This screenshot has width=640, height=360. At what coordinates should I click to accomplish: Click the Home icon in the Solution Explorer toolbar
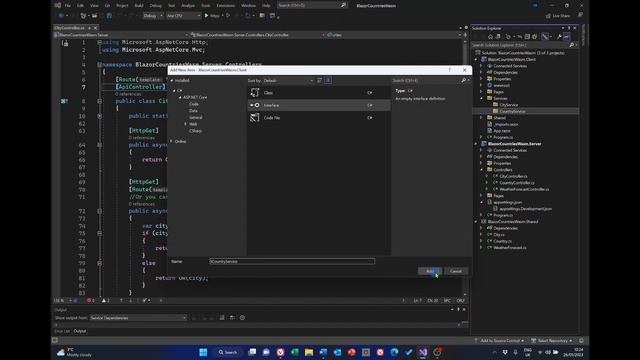[x=490, y=37]
